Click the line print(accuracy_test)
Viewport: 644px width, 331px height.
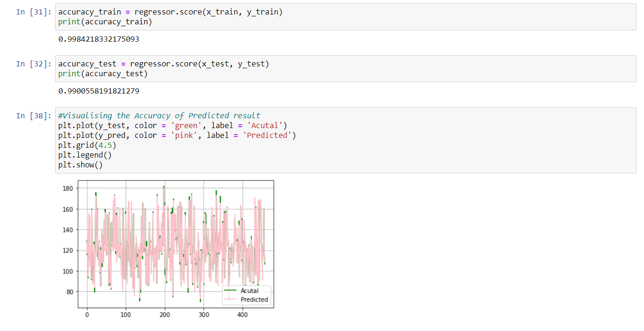tap(103, 74)
